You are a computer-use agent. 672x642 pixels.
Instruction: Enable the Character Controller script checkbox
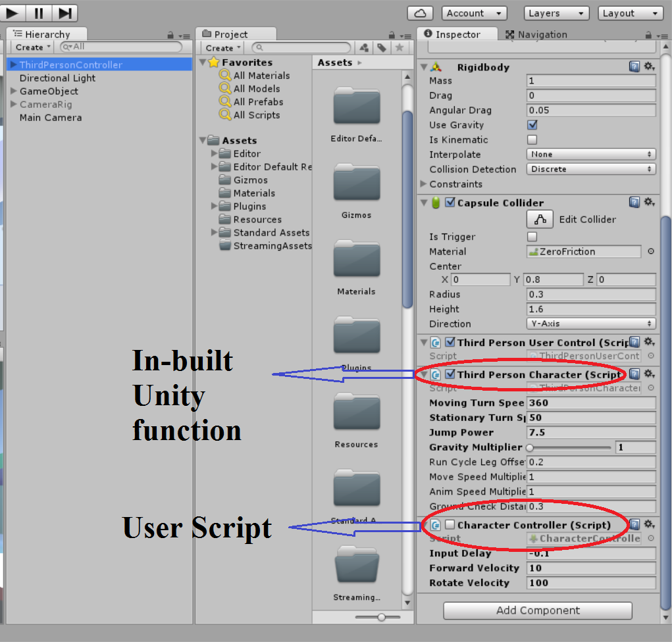(450, 525)
